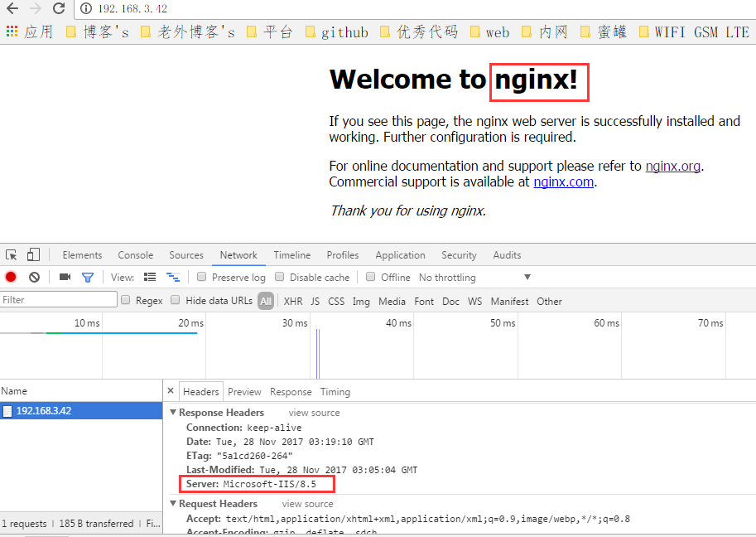The height and width of the screenshot is (537, 756).
Task: Filter requests by Font type
Action: pos(424,301)
